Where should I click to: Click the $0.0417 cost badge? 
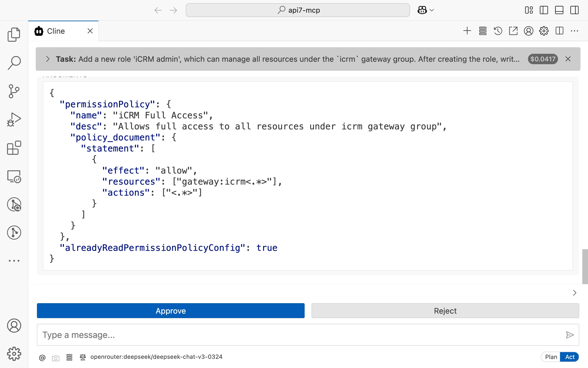542,59
